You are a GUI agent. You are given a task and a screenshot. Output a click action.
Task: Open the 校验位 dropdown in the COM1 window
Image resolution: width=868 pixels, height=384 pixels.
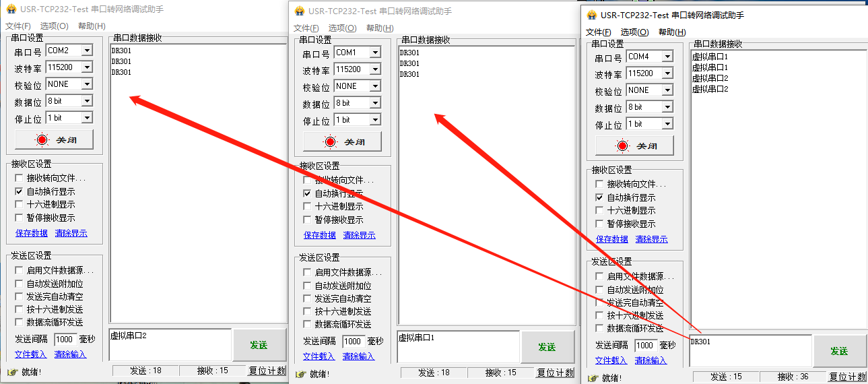pos(374,86)
